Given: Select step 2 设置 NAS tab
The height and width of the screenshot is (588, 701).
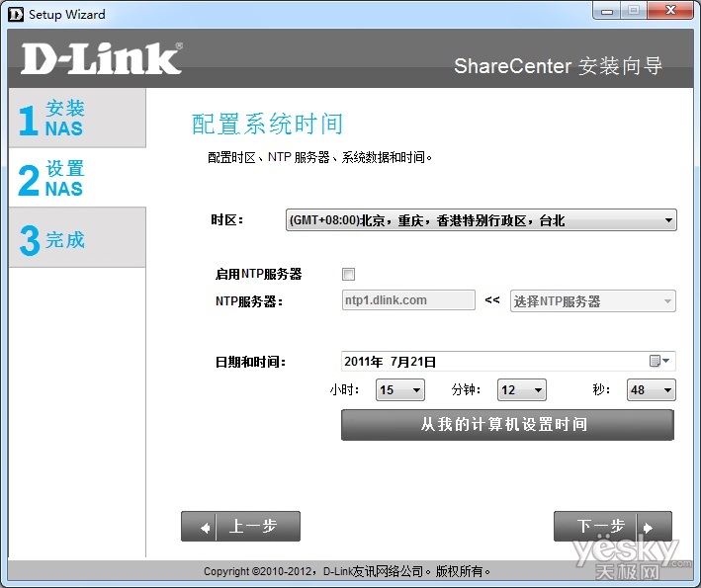Looking at the screenshot, I should tap(77, 178).
